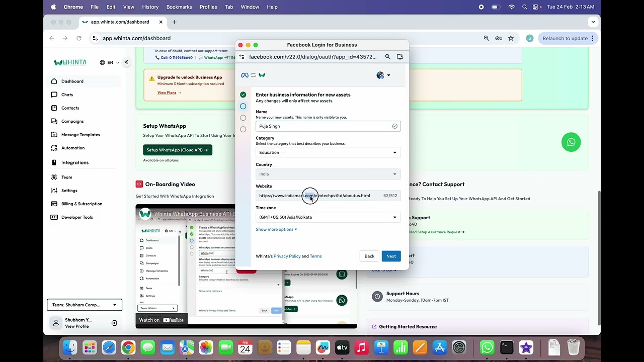Viewport: 644px width, 362px height.
Task: Click the logout icon beside View Profile
Action: 114,323
